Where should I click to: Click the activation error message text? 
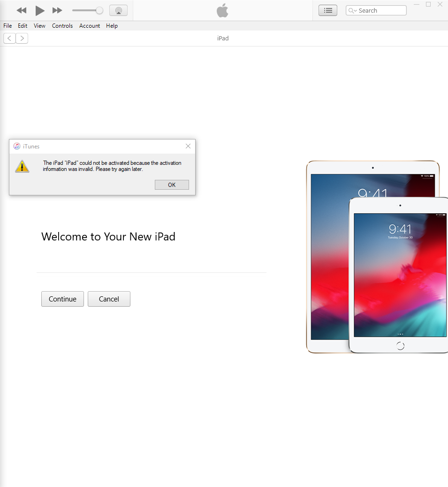112,166
